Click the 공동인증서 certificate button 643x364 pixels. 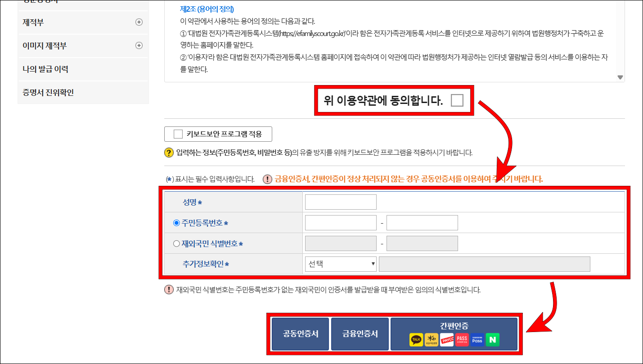[300, 334]
